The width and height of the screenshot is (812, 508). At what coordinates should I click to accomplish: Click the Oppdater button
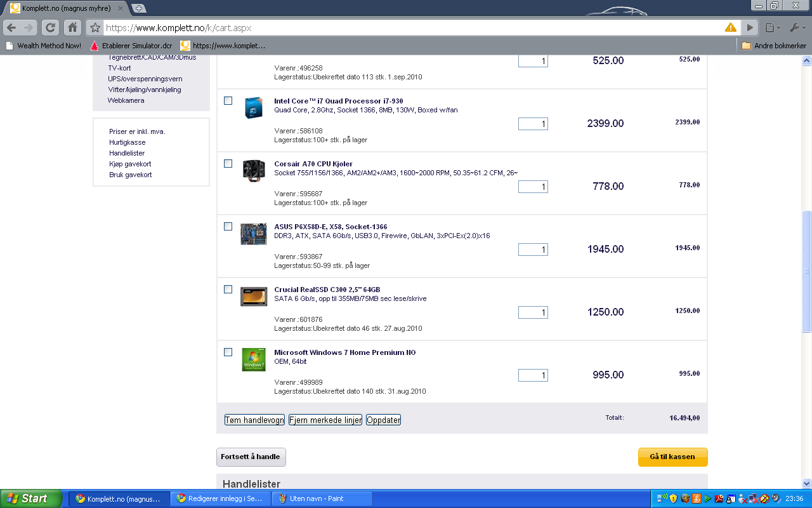point(384,420)
